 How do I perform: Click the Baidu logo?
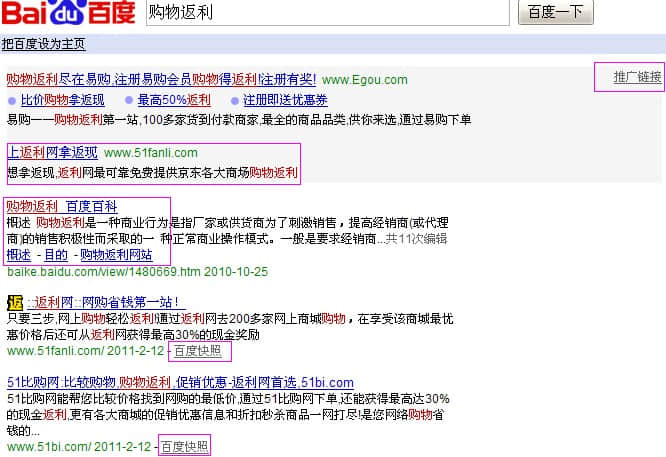pos(68,13)
